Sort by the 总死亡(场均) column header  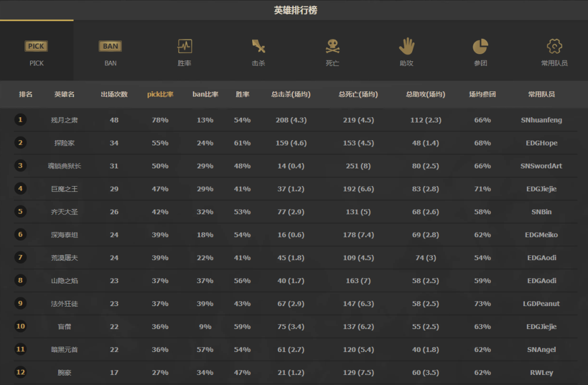[358, 94]
